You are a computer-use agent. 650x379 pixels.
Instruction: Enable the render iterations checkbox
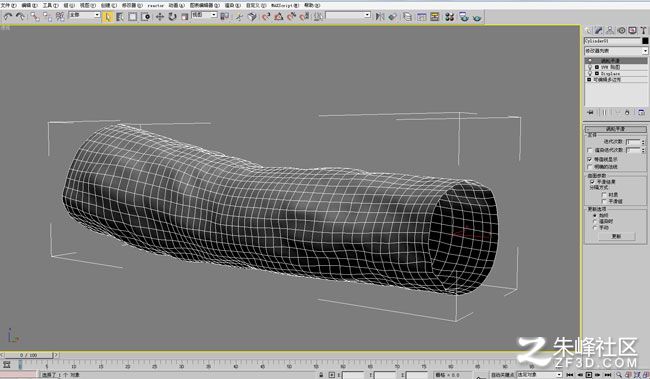coord(589,150)
